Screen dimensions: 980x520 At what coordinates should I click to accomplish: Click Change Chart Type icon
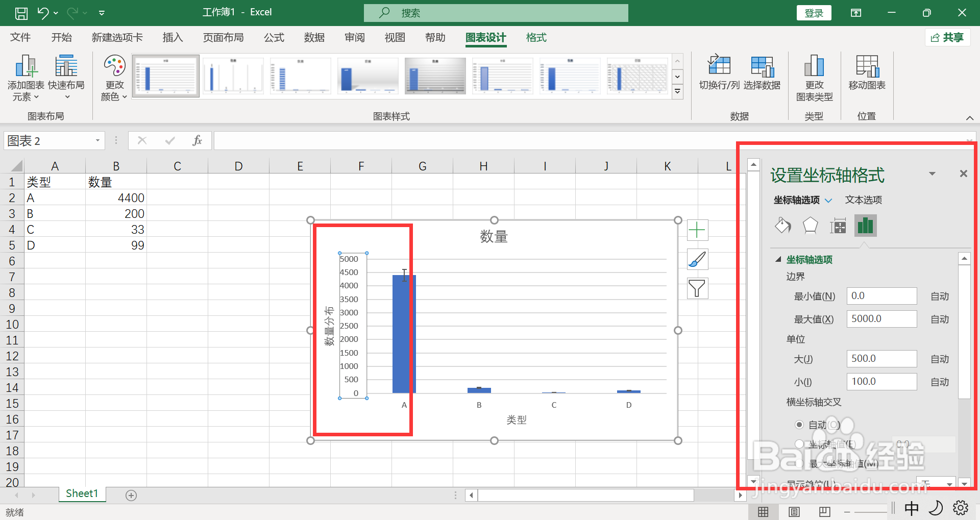tap(814, 78)
